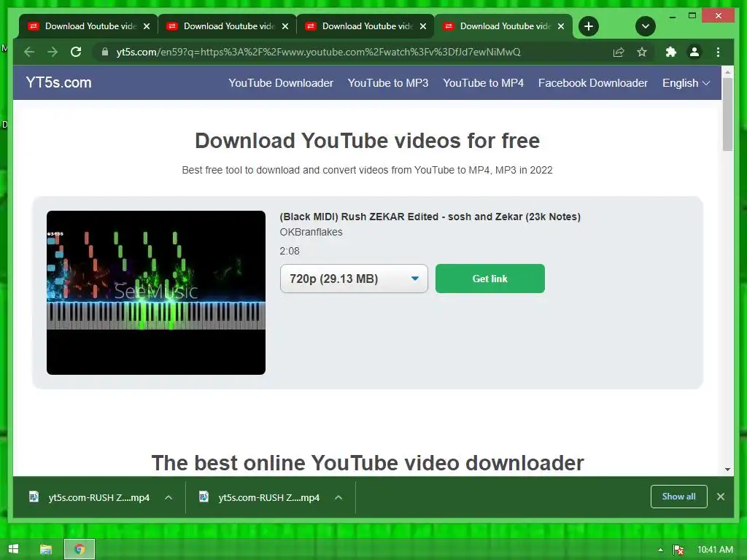Open the tab search dropdown arrow
Viewport: 747px width, 560px height.
[646, 26]
